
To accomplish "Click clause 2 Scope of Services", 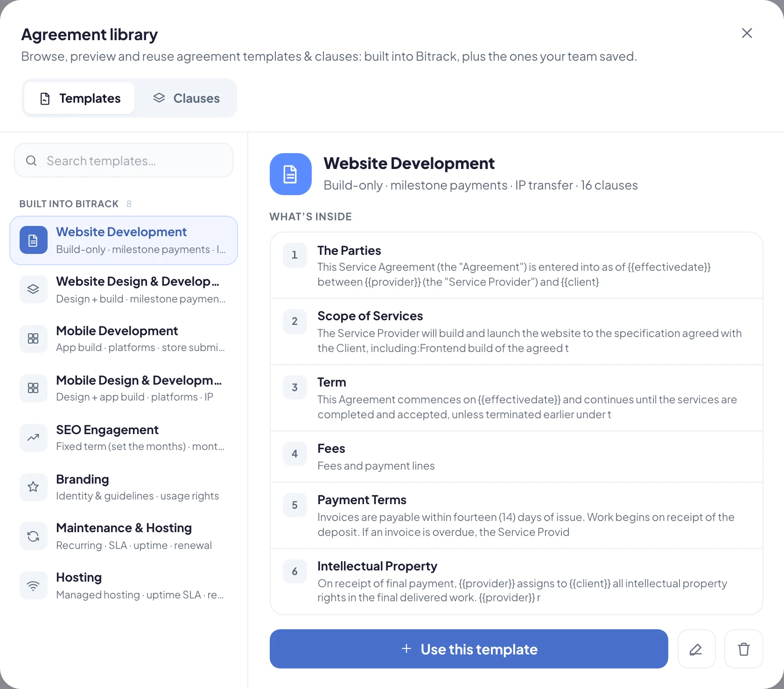I will point(517,332).
